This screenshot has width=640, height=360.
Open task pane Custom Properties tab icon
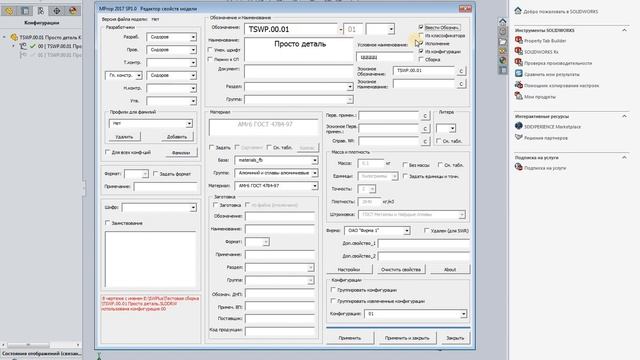[x=502, y=70]
